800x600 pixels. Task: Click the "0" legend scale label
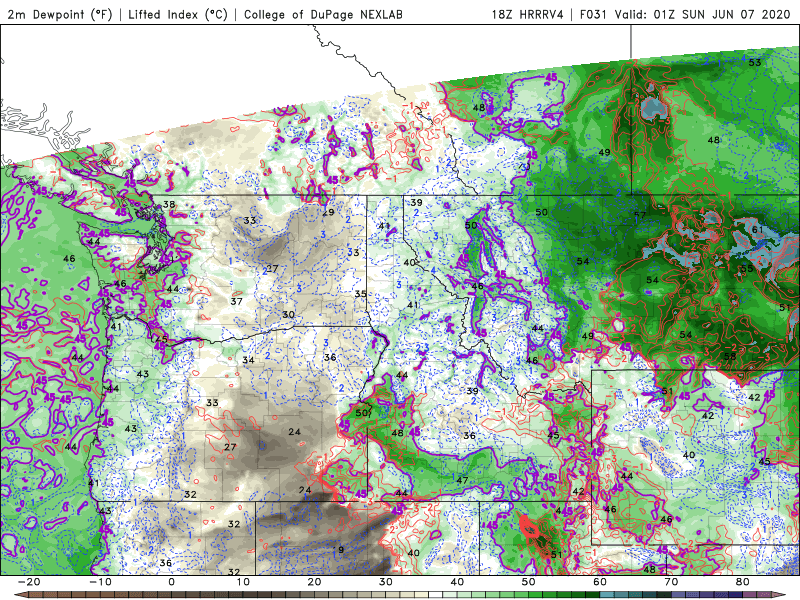(x=171, y=582)
